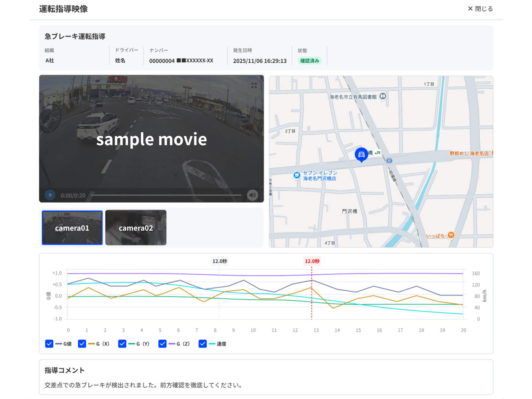Toggle the G (X) series checkbox
The width and height of the screenshot is (532, 399).
pyautogui.click(x=82, y=344)
